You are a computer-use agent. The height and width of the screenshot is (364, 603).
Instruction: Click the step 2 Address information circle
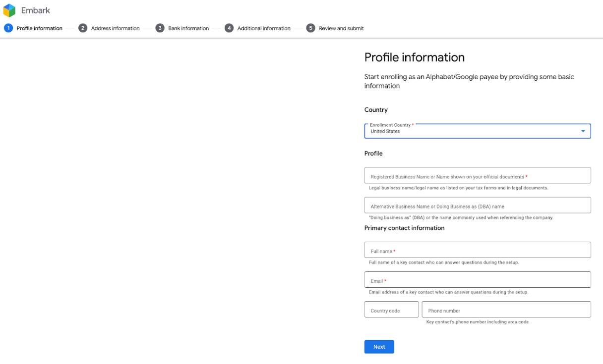pos(83,28)
